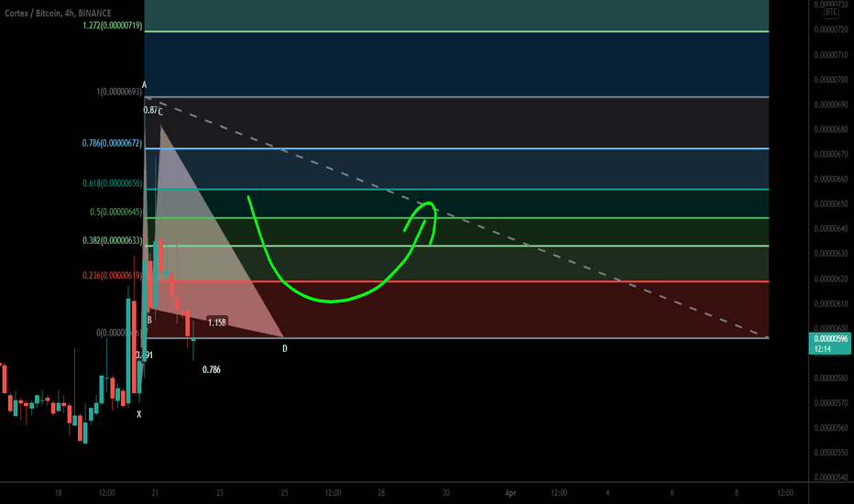Viewport: 854px width, 504px height.
Task: Click price axis value 0.00000720
Action: [830, 29]
